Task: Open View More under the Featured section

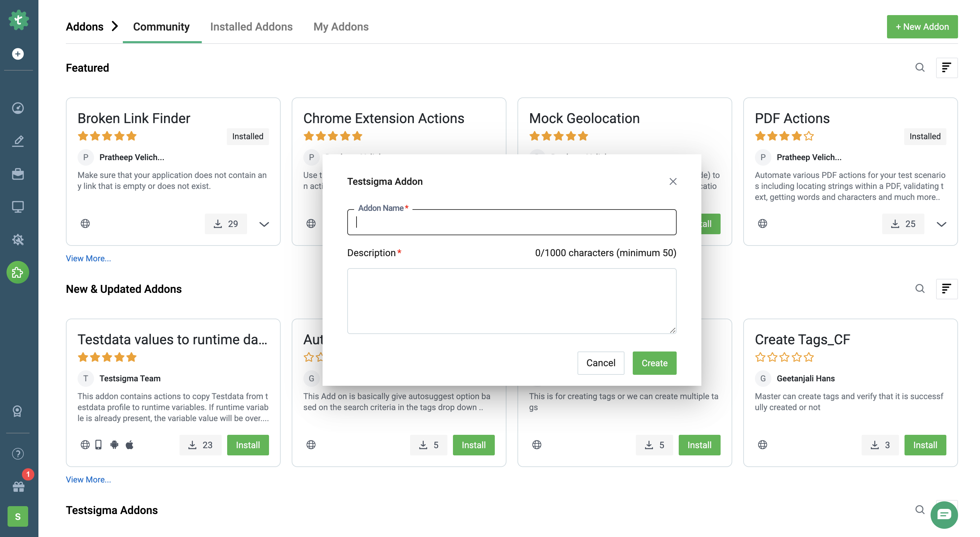Action: (x=88, y=258)
